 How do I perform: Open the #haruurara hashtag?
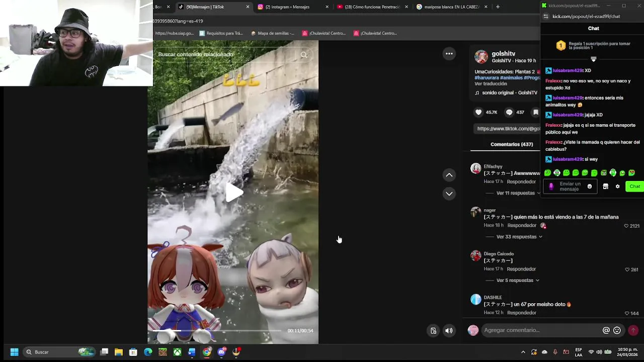(487, 78)
